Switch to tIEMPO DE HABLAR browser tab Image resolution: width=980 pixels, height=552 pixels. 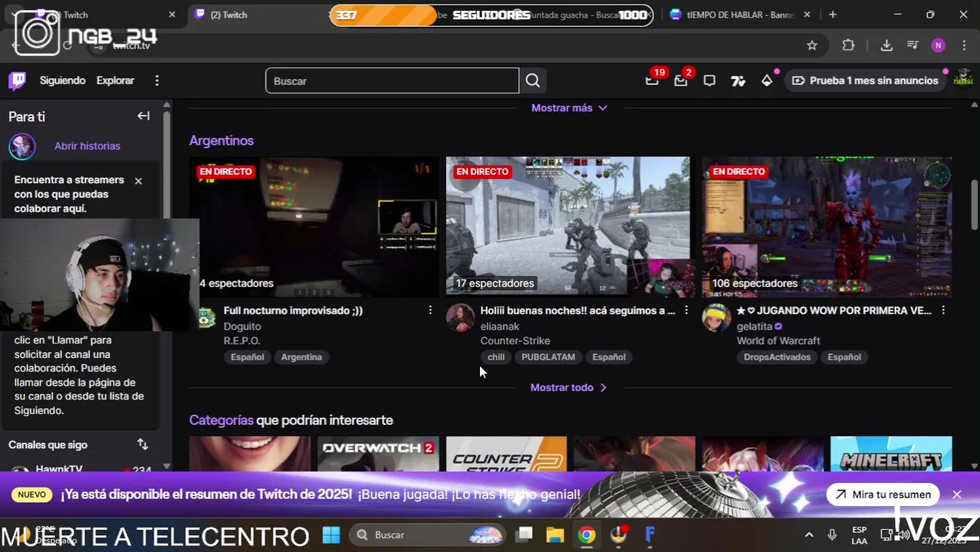coord(740,15)
